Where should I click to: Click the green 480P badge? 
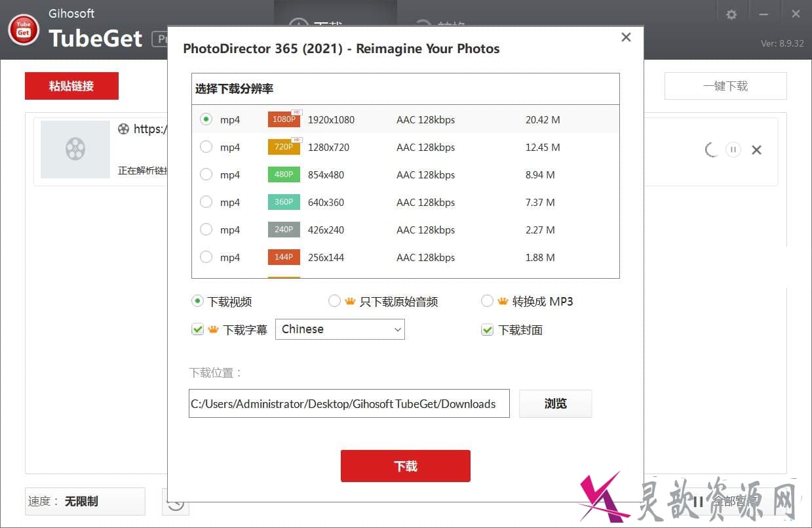[284, 174]
